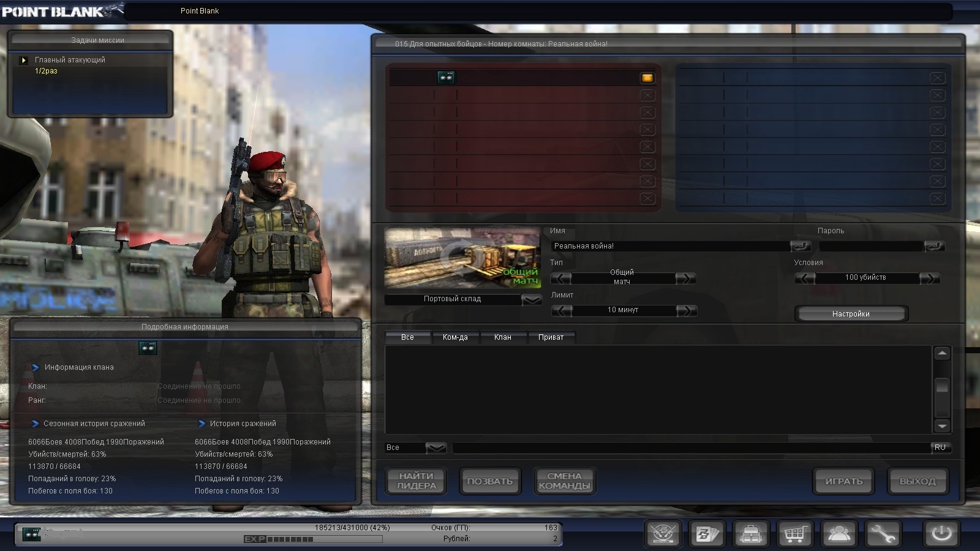Open the shop cart icon
The height and width of the screenshot is (551, 980).
(794, 534)
